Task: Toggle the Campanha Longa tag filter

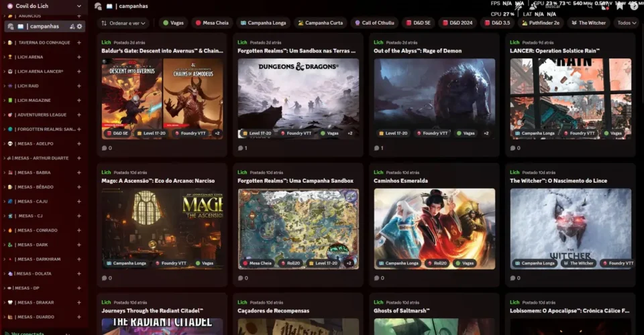Action: [263, 23]
